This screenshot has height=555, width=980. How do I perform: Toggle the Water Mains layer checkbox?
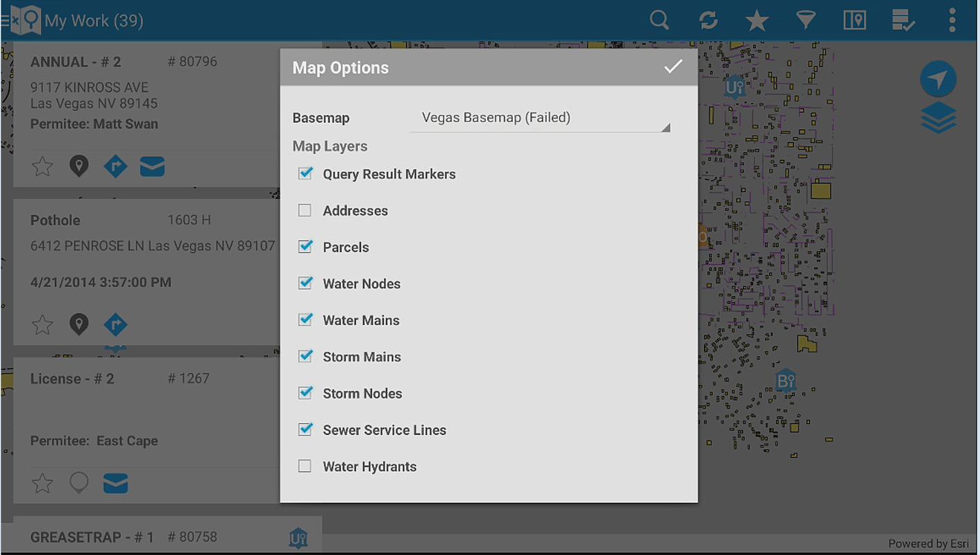pyautogui.click(x=305, y=320)
